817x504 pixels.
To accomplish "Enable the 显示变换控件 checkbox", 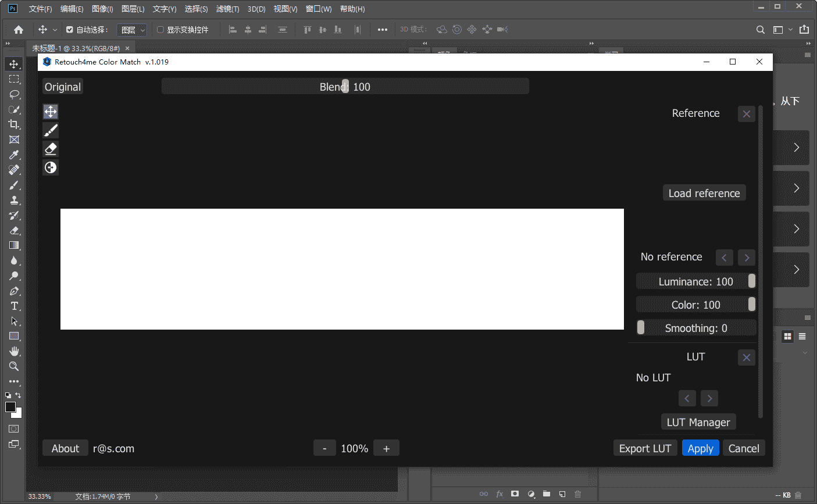I will [x=160, y=30].
